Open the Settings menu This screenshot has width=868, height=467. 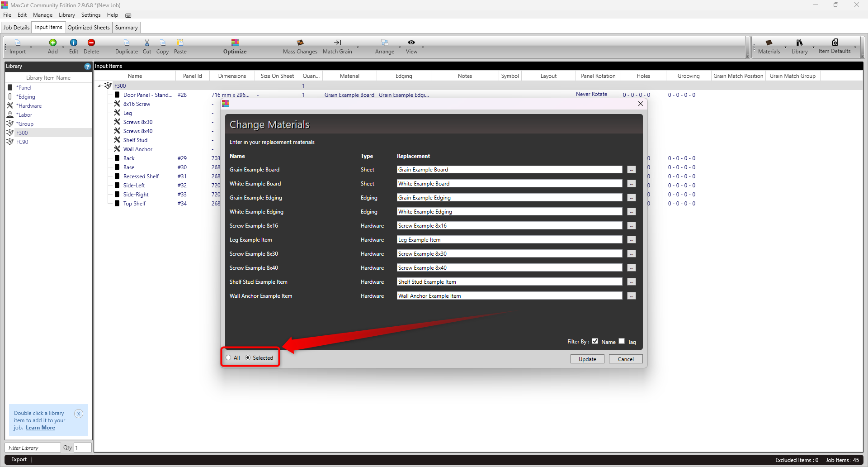coord(91,15)
